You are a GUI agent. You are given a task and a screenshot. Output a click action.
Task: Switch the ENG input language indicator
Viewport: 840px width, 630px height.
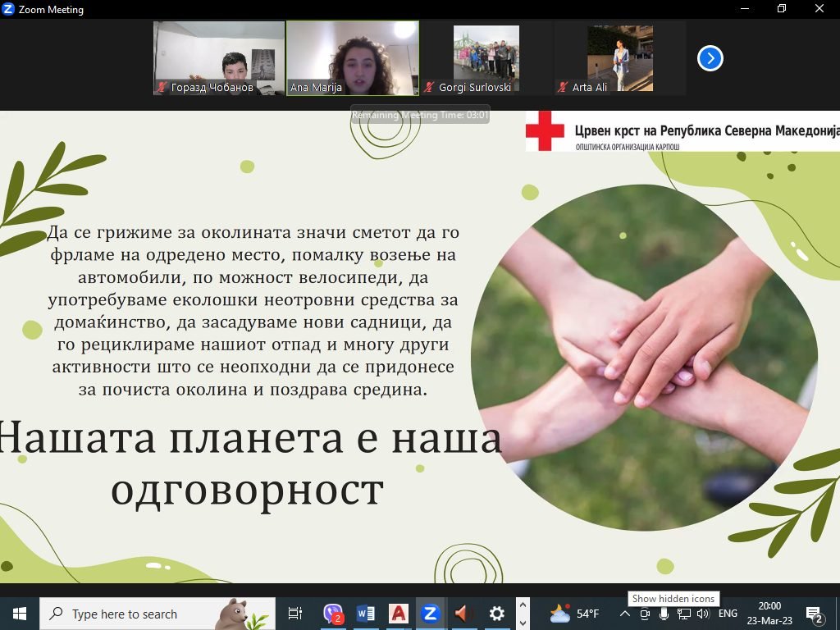(x=728, y=614)
